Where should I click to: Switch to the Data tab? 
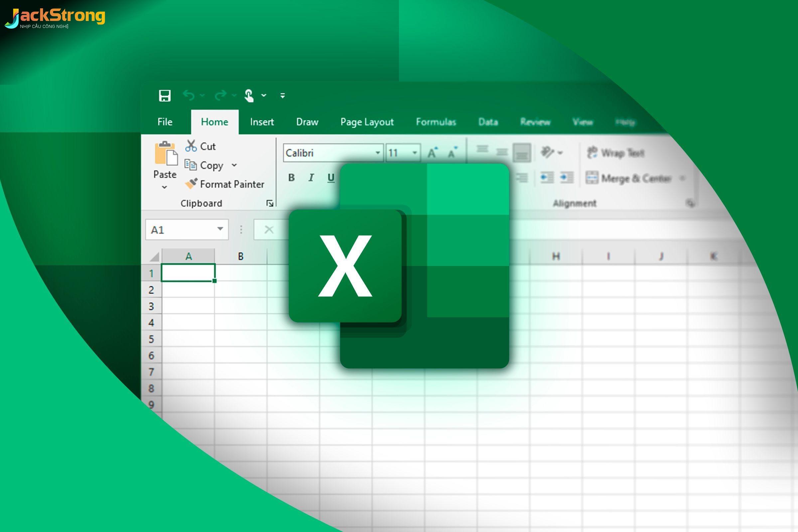pyautogui.click(x=488, y=122)
